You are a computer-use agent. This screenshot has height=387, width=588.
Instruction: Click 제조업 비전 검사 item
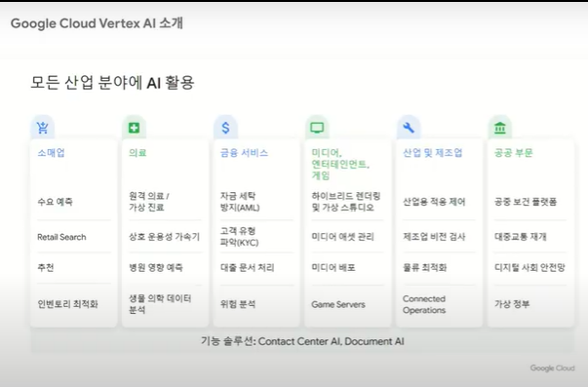434,237
